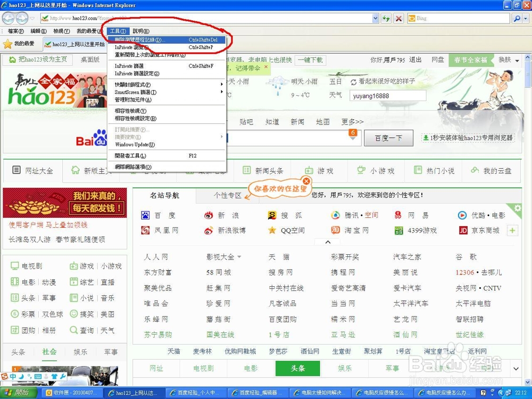Click the 一键下载 button

click(x=310, y=60)
